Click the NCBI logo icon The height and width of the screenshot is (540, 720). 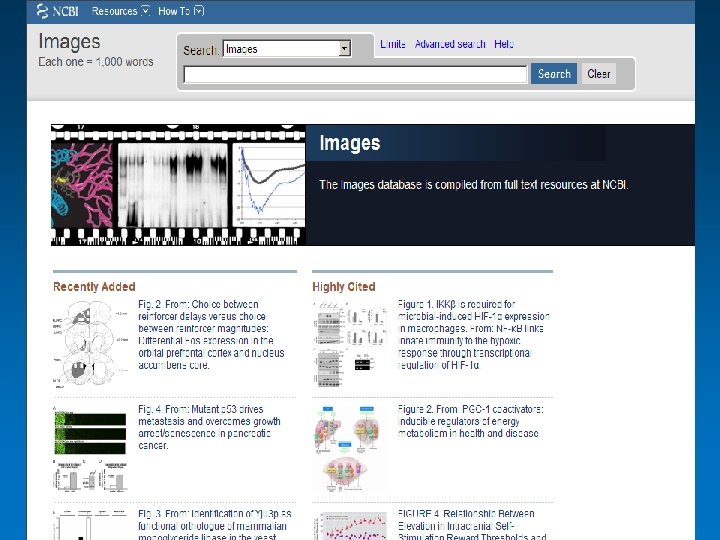pos(57,11)
